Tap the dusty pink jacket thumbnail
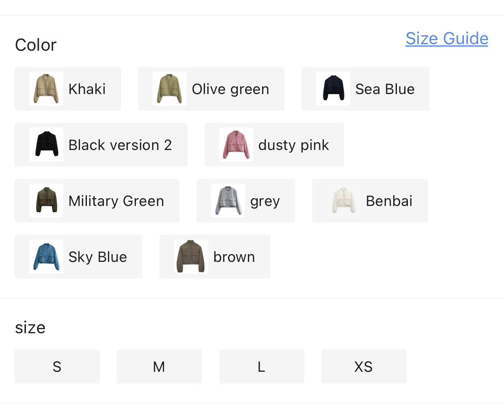This screenshot has height=420, width=504. click(236, 145)
